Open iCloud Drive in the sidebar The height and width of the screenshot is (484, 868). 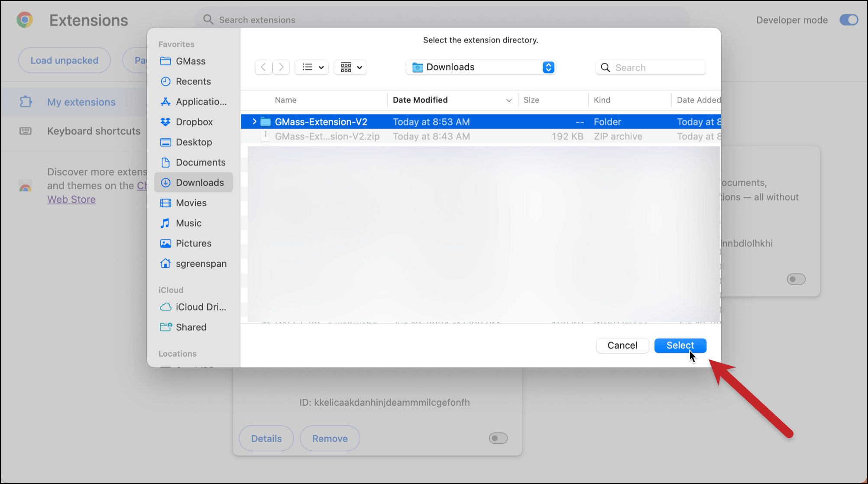tap(193, 307)
